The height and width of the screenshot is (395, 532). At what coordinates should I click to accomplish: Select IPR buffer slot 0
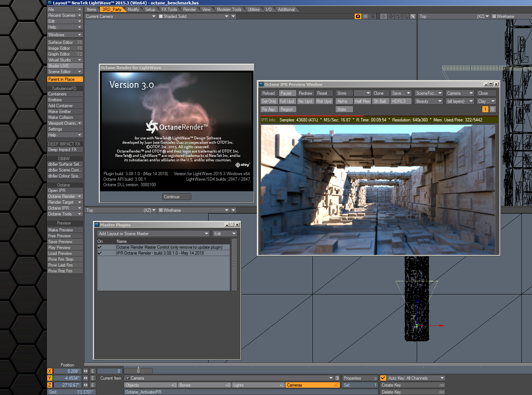(x=492, y=109)
